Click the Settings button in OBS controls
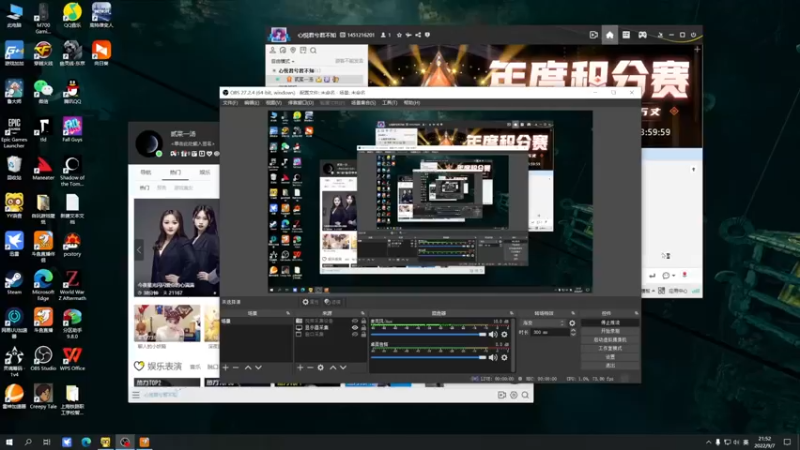This screenshot has width=800, height=450. (610, 357)
